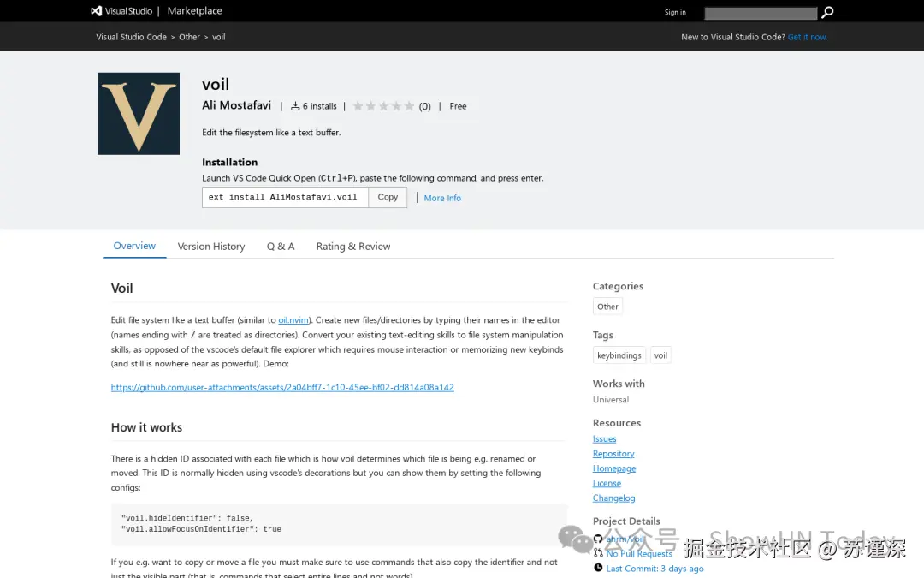Image resolution: width=924 pixels, height=578 pixels.
Task: Click the voil extension V logo
Action: 139,114
